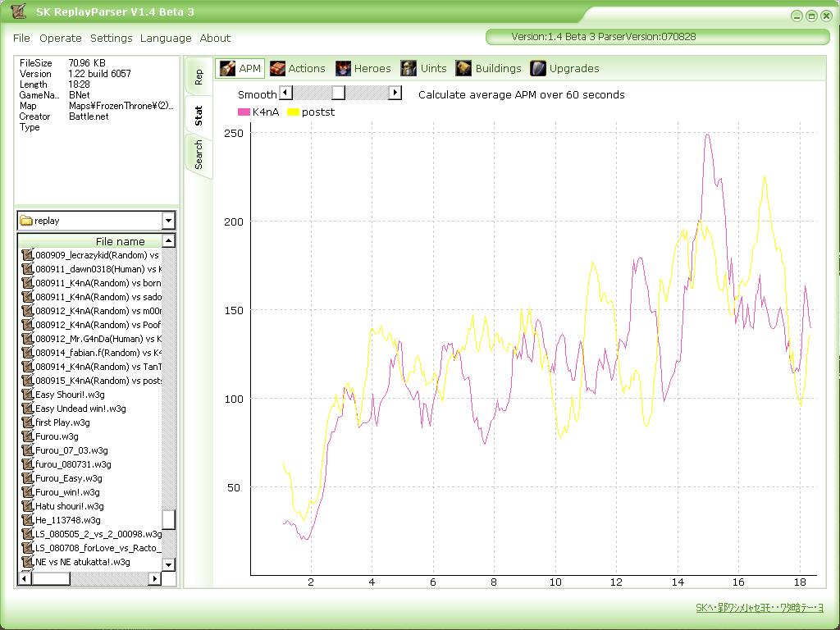Click Smooth slider right arrow
The height and width of the screenshot is (630, 840).
click(x=395, y=94)
